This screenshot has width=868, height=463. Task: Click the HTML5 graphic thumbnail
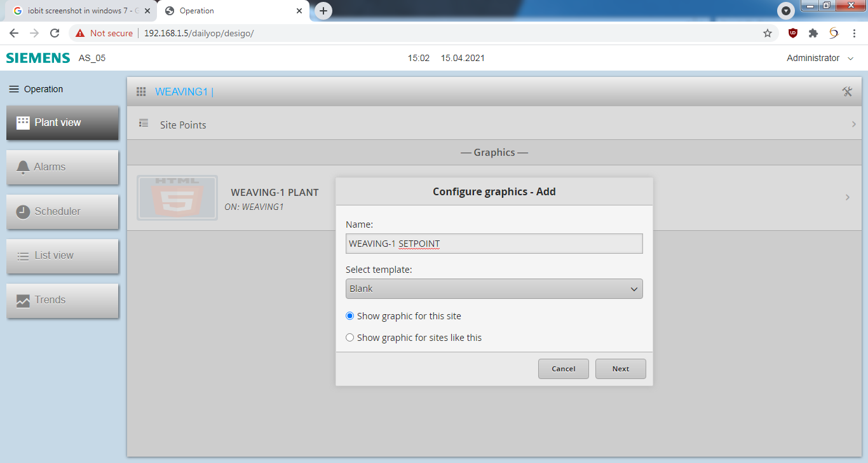pos(177,198)
